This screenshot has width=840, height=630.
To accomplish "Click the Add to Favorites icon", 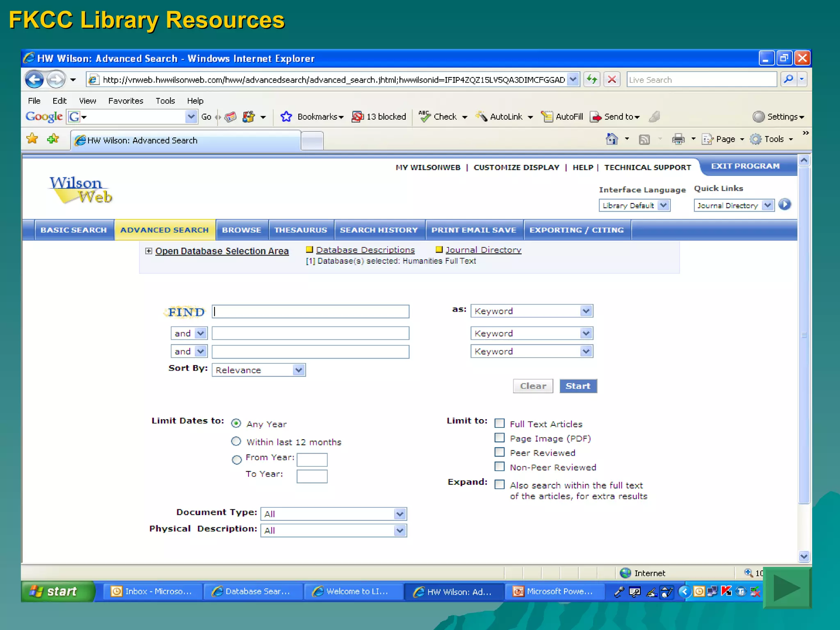I will pyautogui.click(x=53, y=139).
